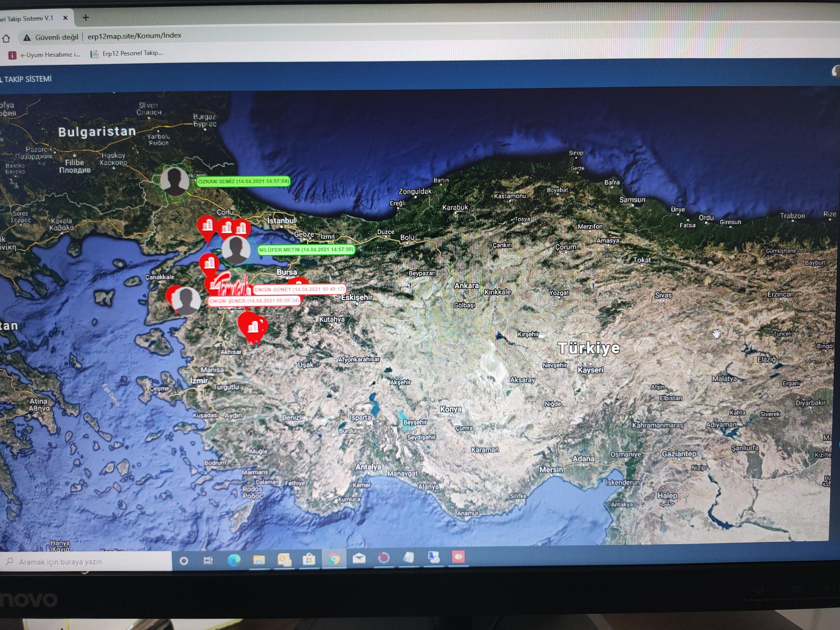Open the ÖZKAN SEMİZ green label

point(243,181)
